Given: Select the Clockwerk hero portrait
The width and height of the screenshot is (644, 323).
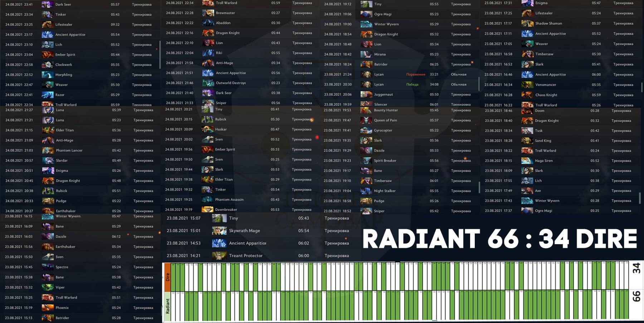Looking at the screenshot, I should coord(48,65).
